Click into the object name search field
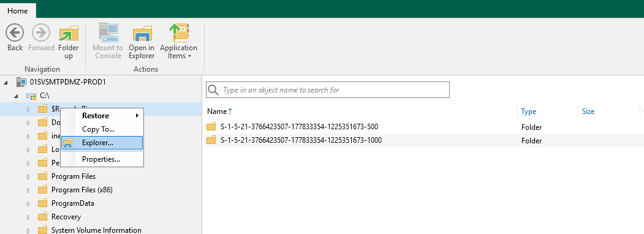This screenshot has height=234, width=644. click(x=328, y=89)
